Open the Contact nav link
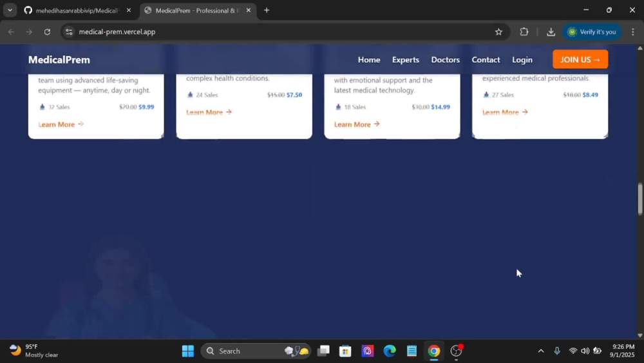Image resolution: width=644 pixels, height=363 pixels. point(486,59)
